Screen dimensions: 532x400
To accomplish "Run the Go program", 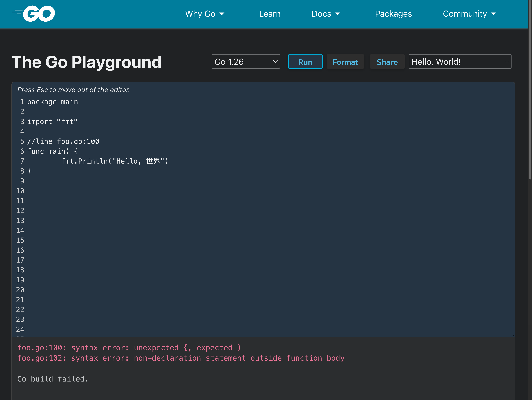I will (305, 62).
